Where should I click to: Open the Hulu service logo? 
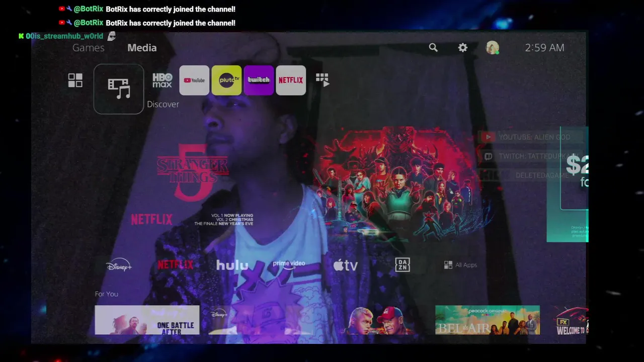[232, 265]
